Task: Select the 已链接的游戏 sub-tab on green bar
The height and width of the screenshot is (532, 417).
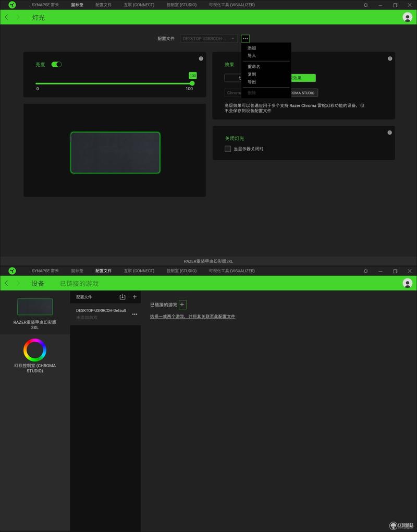Action: (79, 283)
